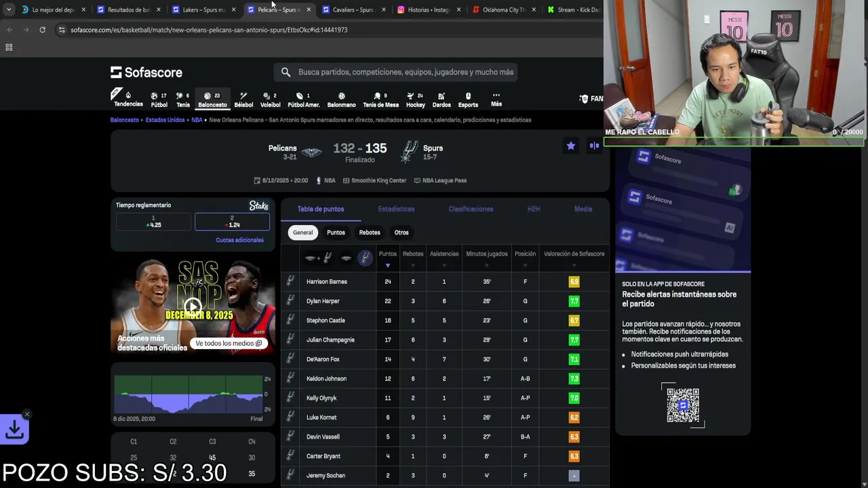The image size is (868, 488).
Task: Go back in browser
Action: point(9,30)
